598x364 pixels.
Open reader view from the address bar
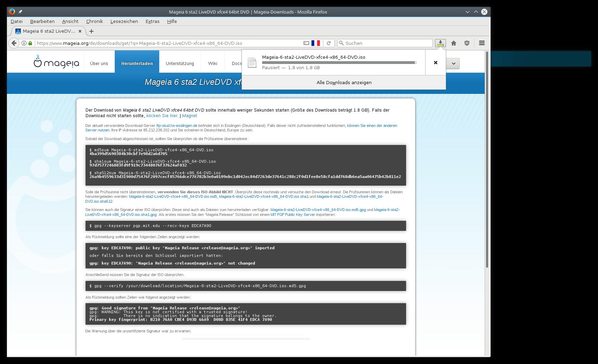click(x=306, y=43)
